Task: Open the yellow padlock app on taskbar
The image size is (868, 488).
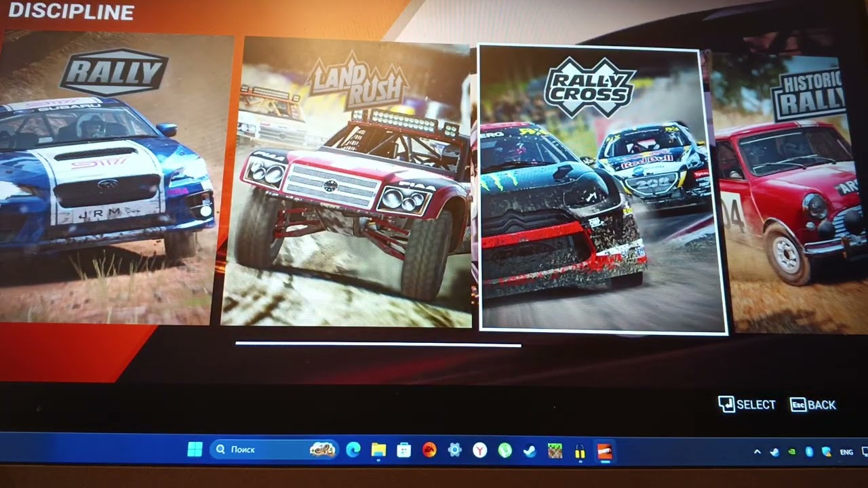Action: coord(580,451)
